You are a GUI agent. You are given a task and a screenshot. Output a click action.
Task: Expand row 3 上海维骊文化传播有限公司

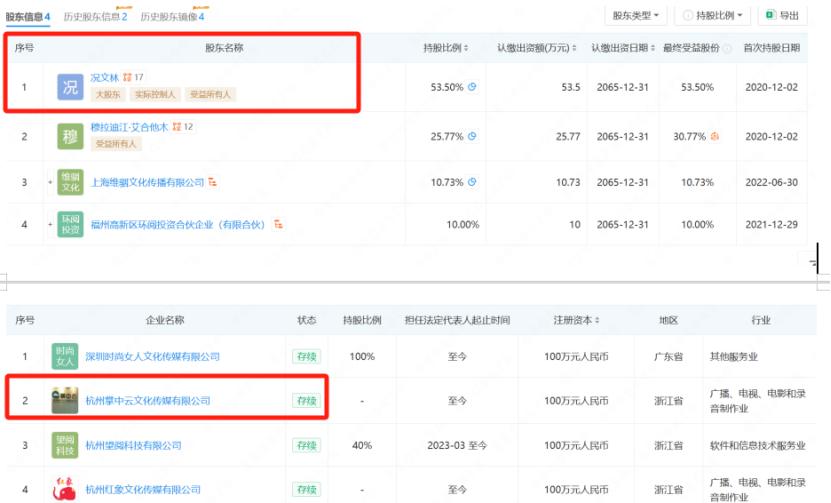tap(50, 182)
